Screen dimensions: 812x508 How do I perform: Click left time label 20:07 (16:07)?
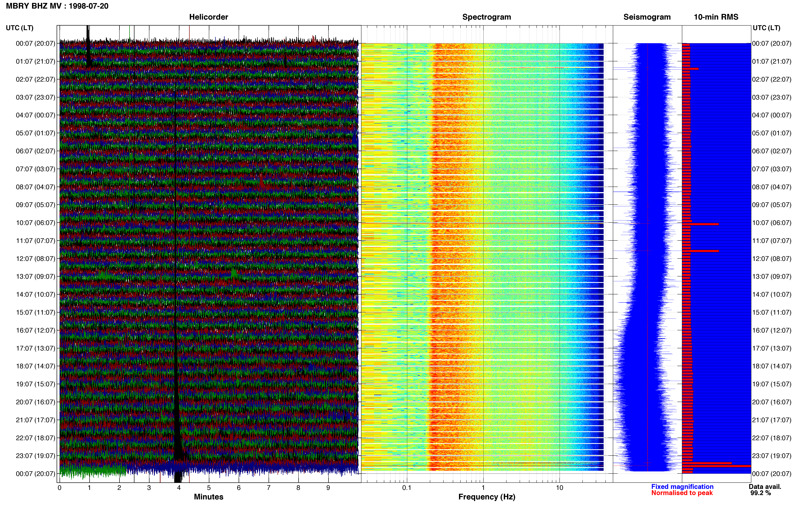click(x=35, y=402)
